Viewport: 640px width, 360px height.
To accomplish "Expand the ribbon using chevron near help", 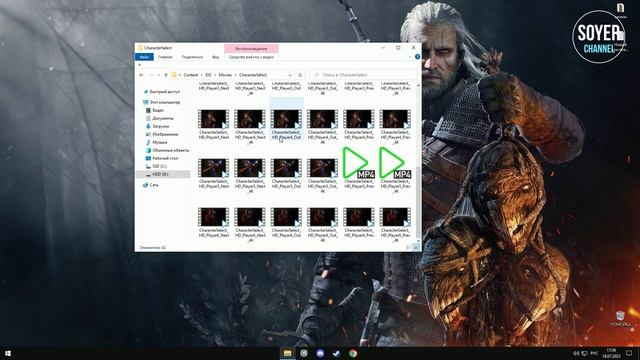I will (x=410, y=57).
